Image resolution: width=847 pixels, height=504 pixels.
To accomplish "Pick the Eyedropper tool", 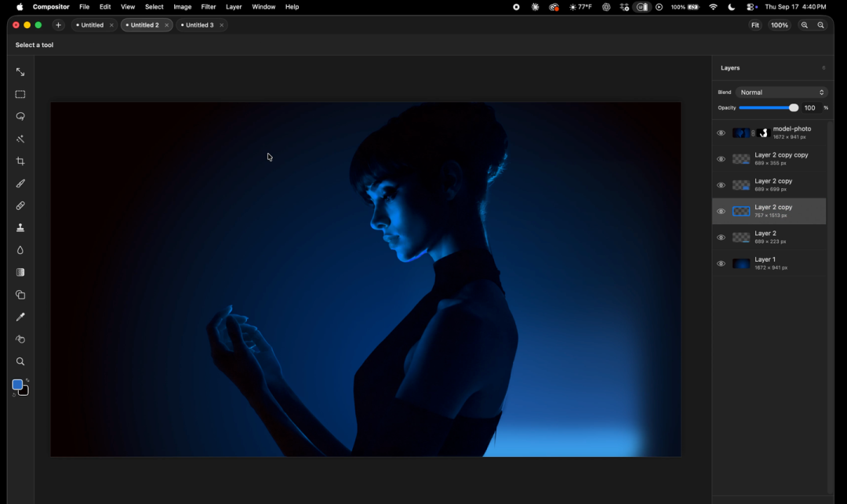I will pyautogui.click(x=20, y=317).
